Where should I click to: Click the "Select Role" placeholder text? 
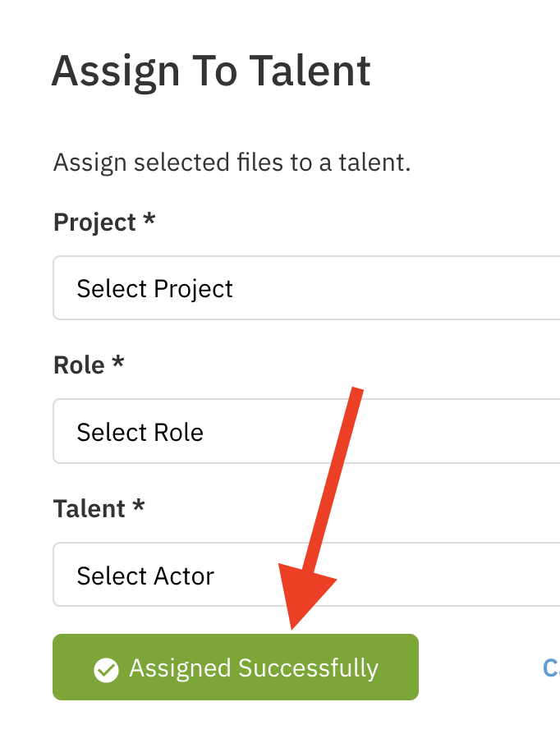140,432
